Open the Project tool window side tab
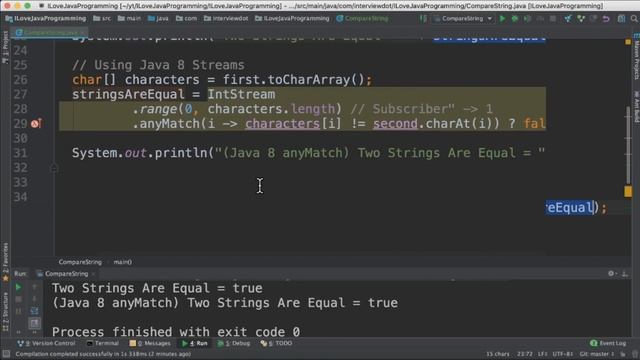 [x=5, y=47]
